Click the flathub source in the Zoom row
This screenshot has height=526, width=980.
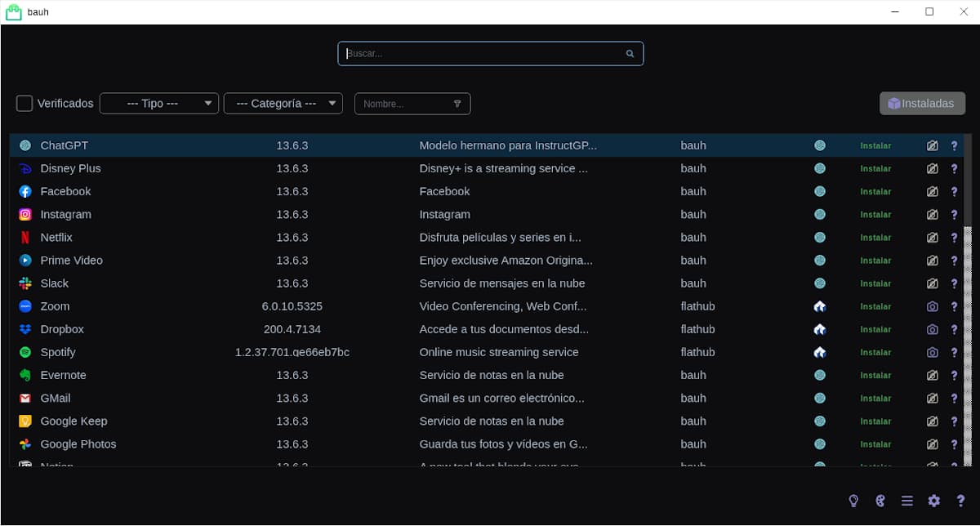[x=697, y=306]
